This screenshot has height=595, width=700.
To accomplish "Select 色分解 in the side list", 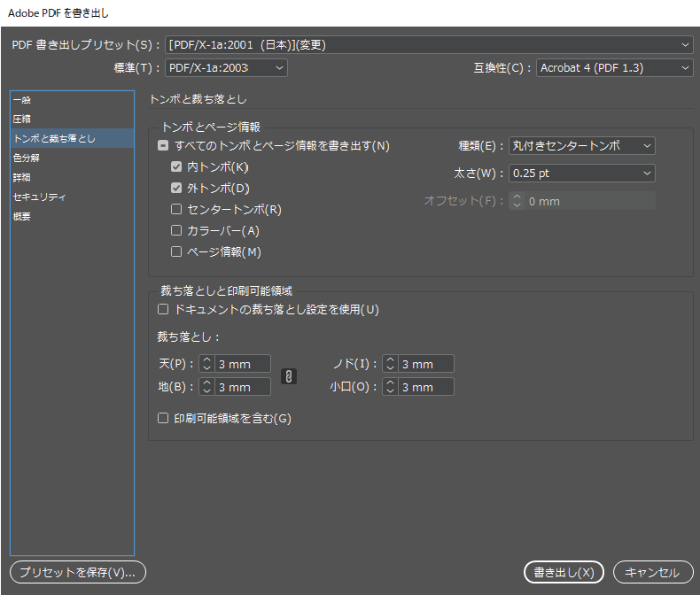I will (x=72, y=158).
